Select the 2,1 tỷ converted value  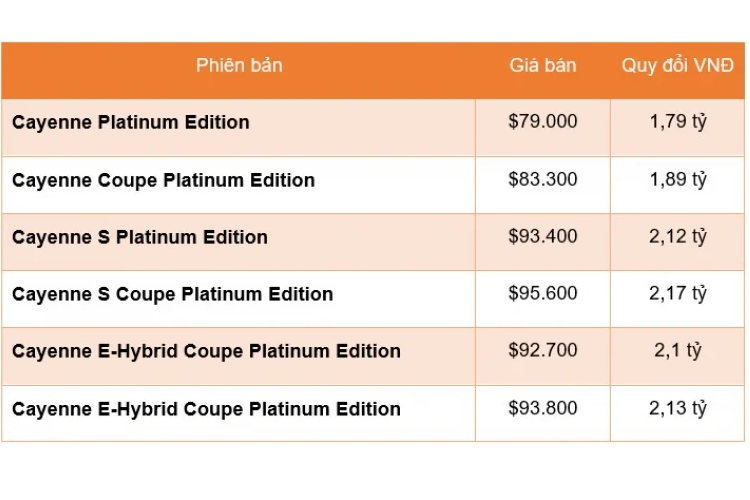(x=677, y=351)
